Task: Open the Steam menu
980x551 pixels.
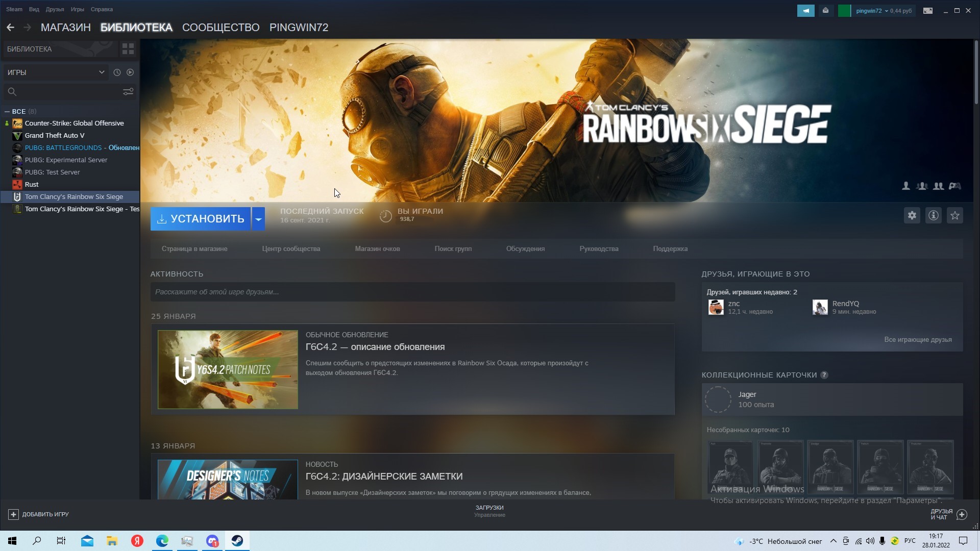Action: [14, 9]
